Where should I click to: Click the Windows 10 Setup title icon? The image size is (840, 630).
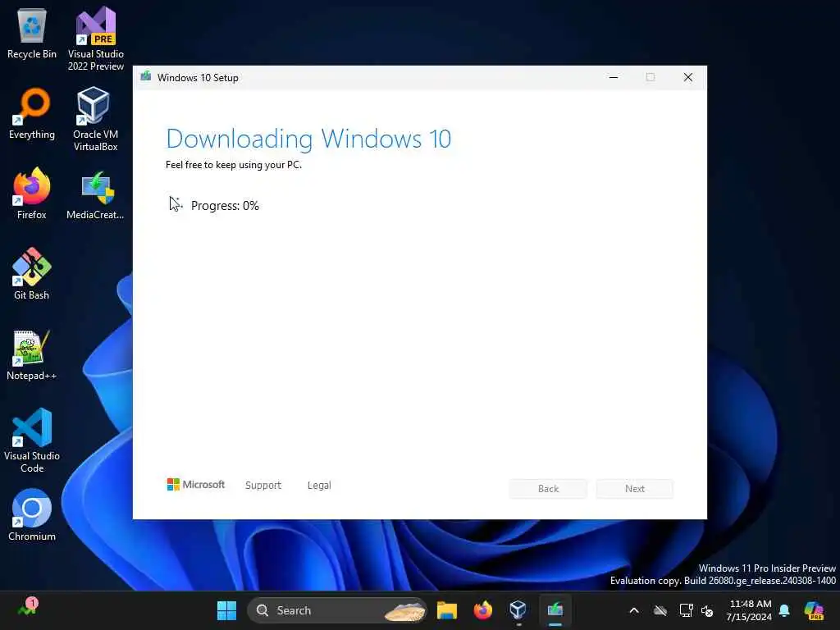146,76
